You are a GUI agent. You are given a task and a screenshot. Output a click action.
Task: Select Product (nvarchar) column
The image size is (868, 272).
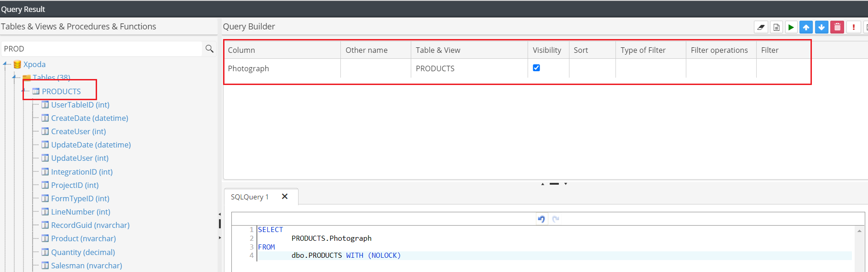tap(83, 238)
